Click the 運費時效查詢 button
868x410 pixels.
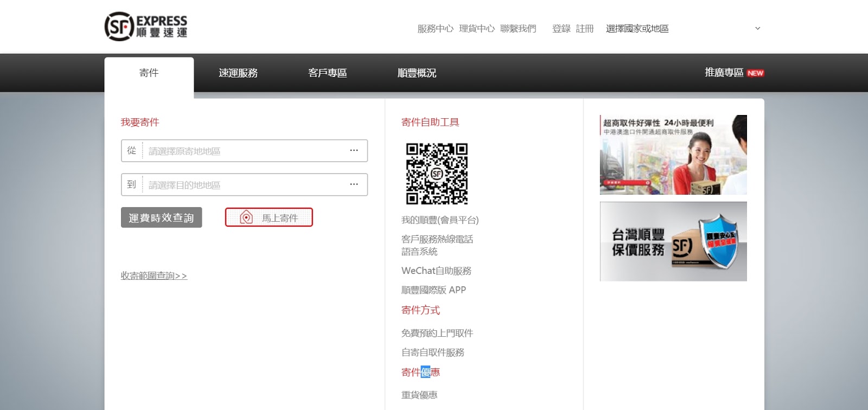161,217
